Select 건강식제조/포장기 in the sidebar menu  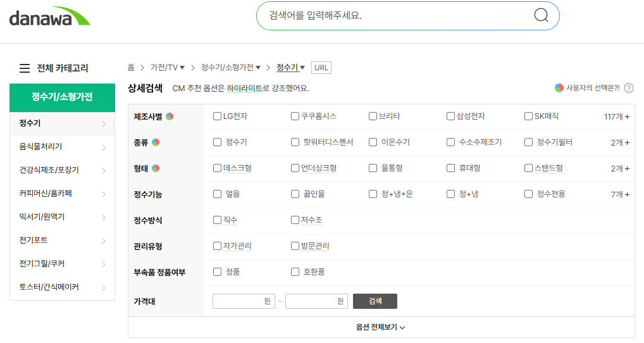[62, 170]
